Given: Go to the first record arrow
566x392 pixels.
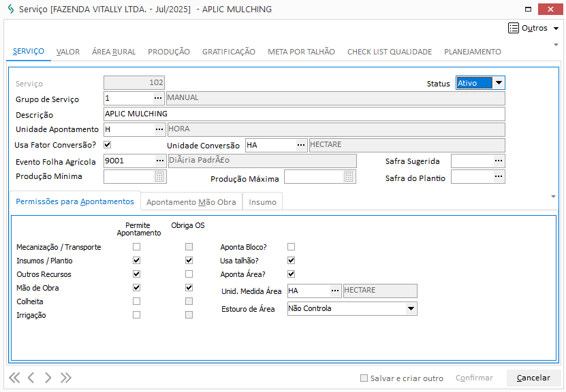Looking at the screenshot, I should click(x=14, y=378).
